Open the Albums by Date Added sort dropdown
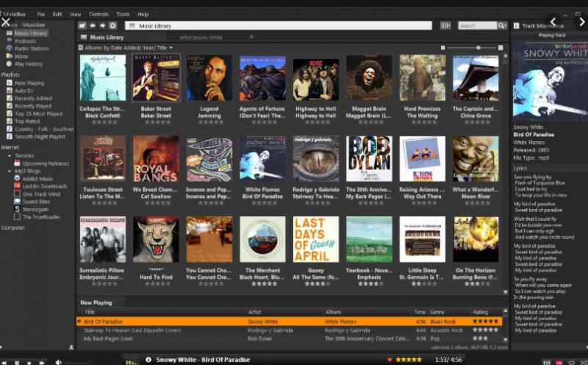Image resolution: width=588 pixels, height=365 pixels. tap(129, 48)
